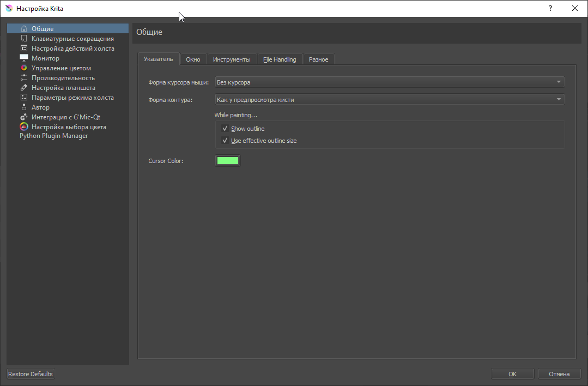Viewport: 588px width, 386px height.
Task: Expand the Форма контура combo box
Action: 390,100
